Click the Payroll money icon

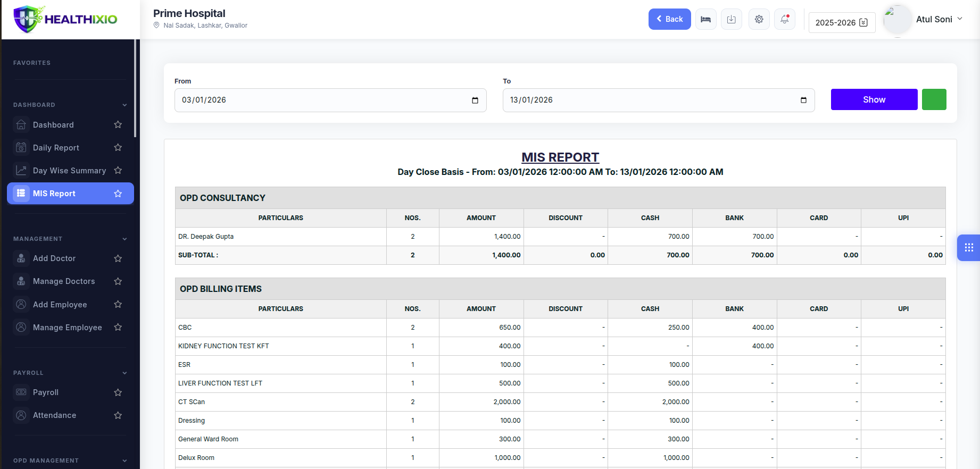point(21,392)
